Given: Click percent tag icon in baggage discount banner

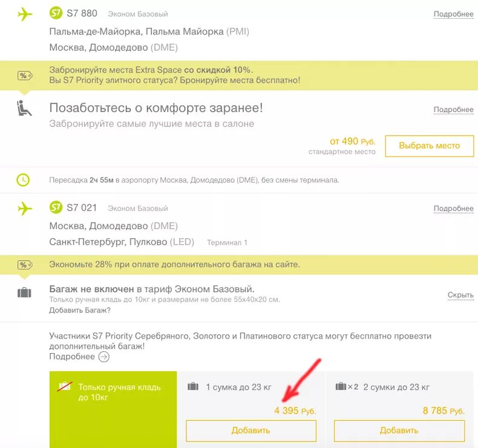Looking at the screenshot, I should click(x=25, y=265).
